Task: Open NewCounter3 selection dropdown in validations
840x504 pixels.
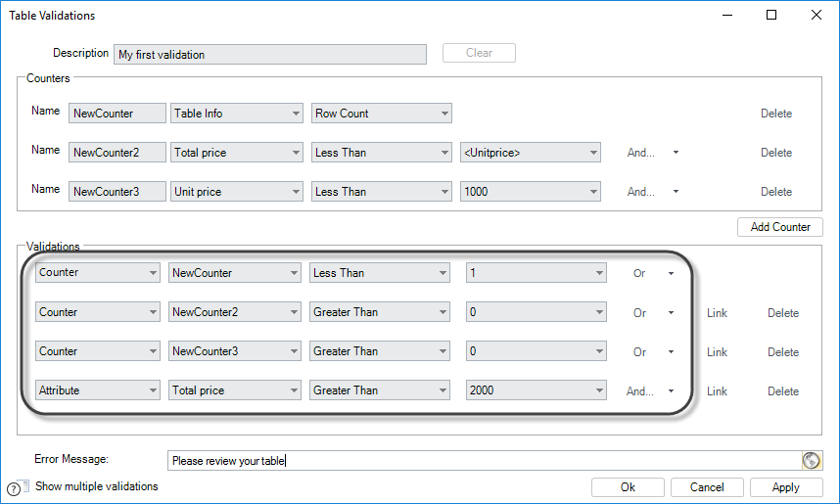Action: (235, 350)
